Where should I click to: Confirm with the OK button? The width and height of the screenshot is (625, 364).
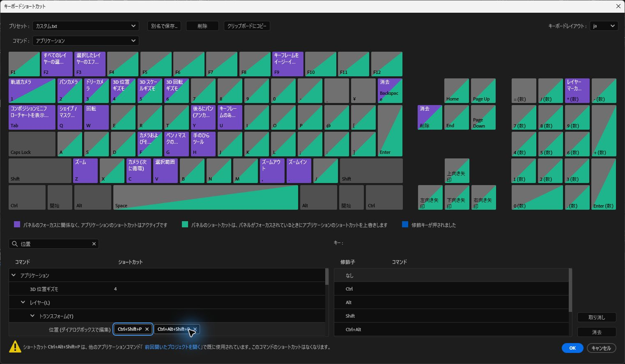[572, 348]
